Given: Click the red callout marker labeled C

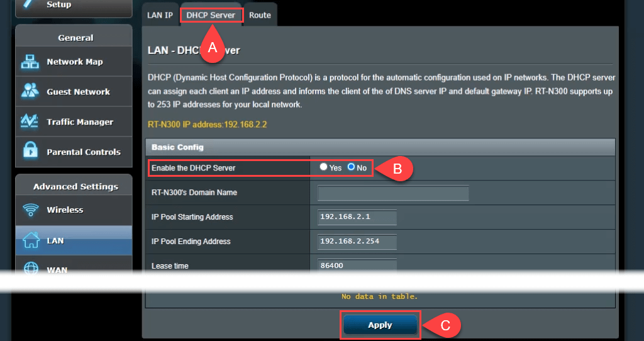Looking at the screenshot, I should point(444,325).
